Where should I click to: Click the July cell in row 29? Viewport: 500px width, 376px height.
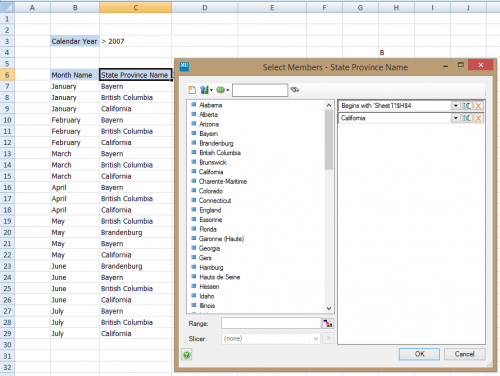pyautogui.click(x=75, y=334)
